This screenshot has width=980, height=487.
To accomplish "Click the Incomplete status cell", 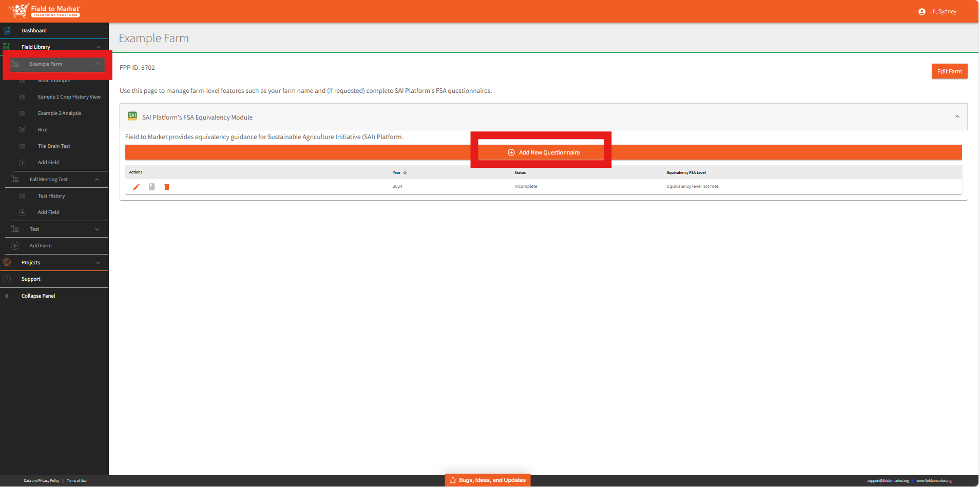I will pos(526,186).
